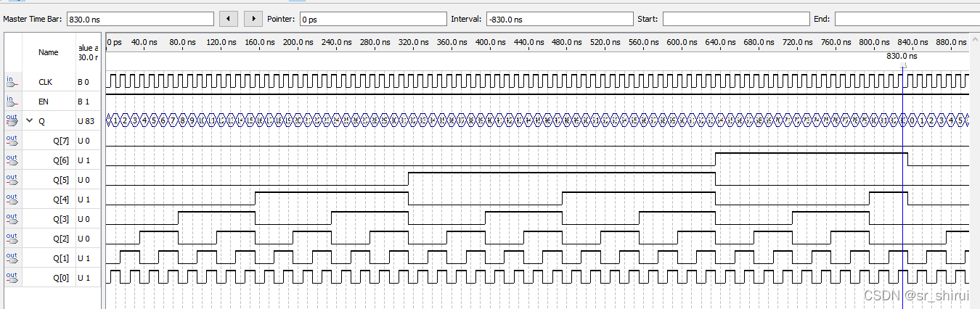Select the EN signal name
980x309 pixels.
coord(44,102)
